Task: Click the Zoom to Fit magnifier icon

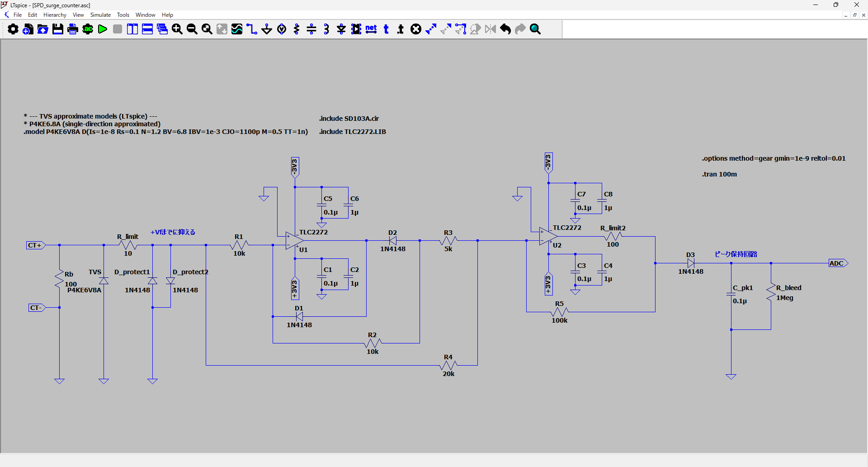Action: 207,29
